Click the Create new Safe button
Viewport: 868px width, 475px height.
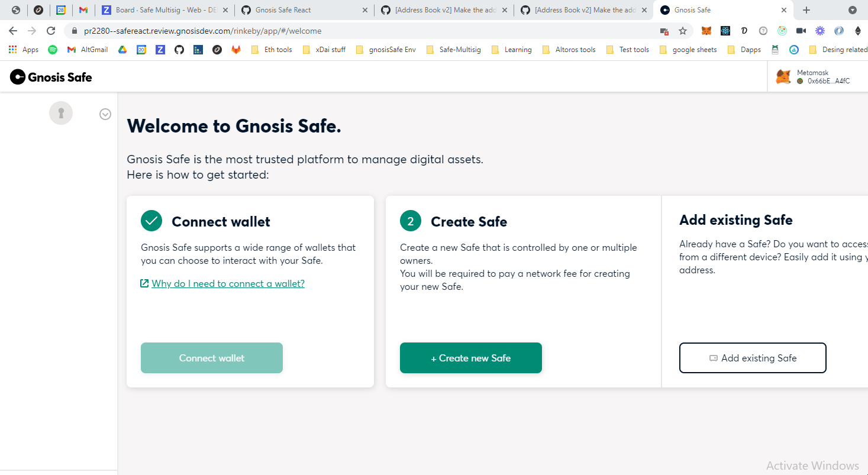click(471, 358)
